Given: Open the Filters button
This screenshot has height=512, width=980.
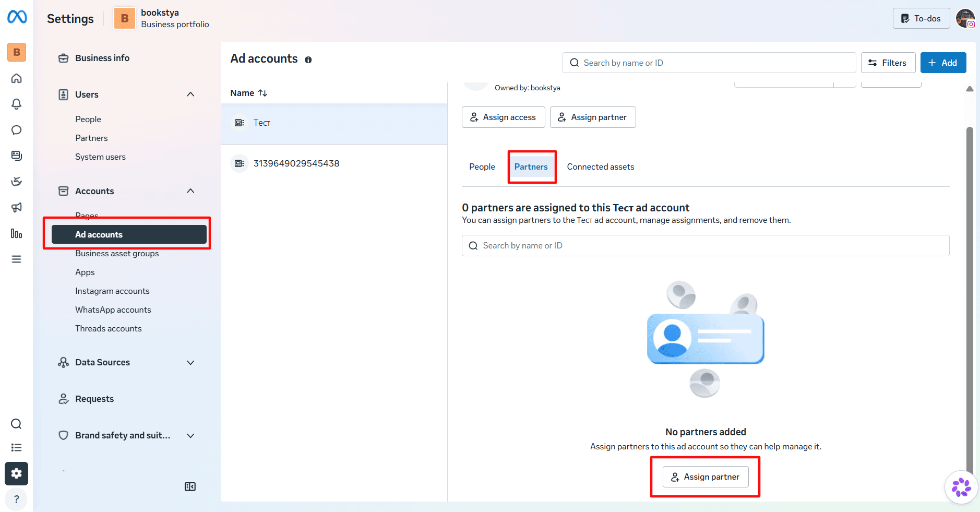Looking at the screenshot, I should (888, 63).
